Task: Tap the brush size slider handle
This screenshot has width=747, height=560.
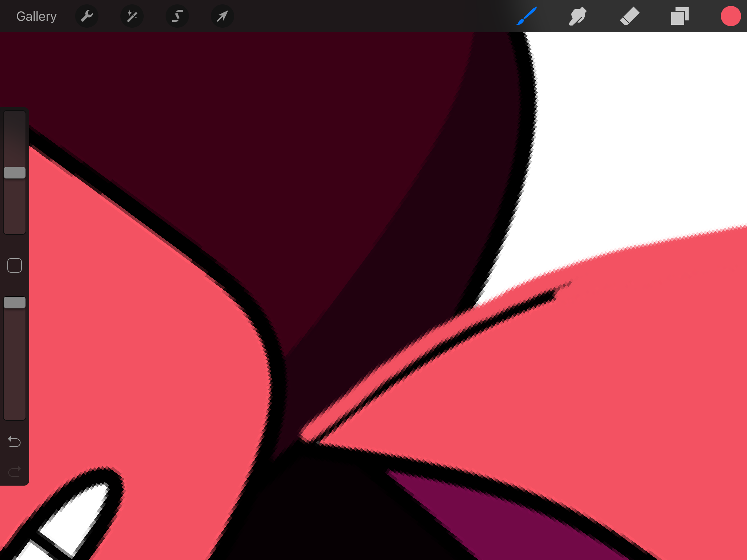Action: click(15, 172)
